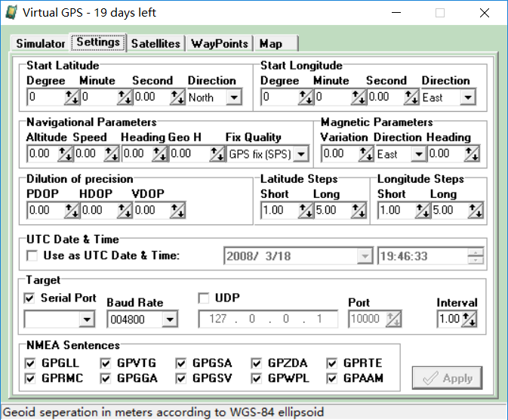Enable Use as UTC Date & Time checkbox
The height and width of the screenshot is (420, 508).
point(32,255)
